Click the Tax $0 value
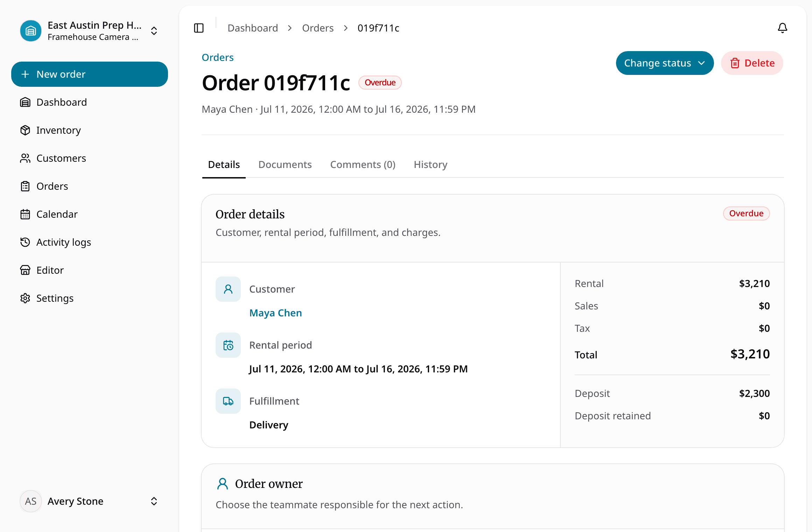The height and width of the screenshot is (532, 812). tap(764, 328)
